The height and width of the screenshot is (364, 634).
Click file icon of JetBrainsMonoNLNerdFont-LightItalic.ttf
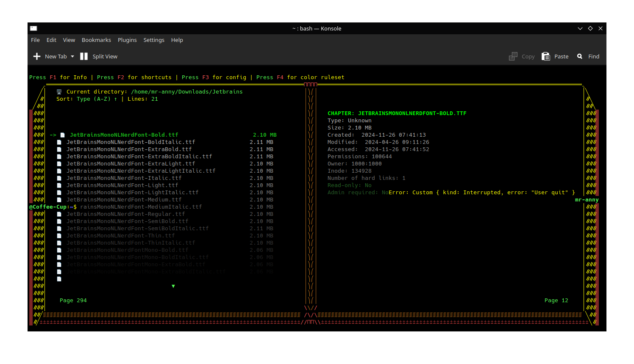pos(59,193)
